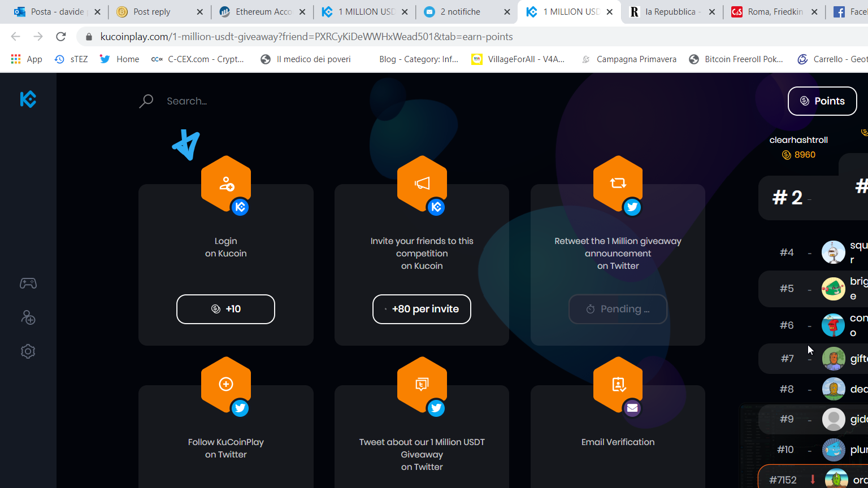Click the orange Tweet about Giveaway hexagon
The width and height of the screenshot is (868, 488).
pos(422,385)
